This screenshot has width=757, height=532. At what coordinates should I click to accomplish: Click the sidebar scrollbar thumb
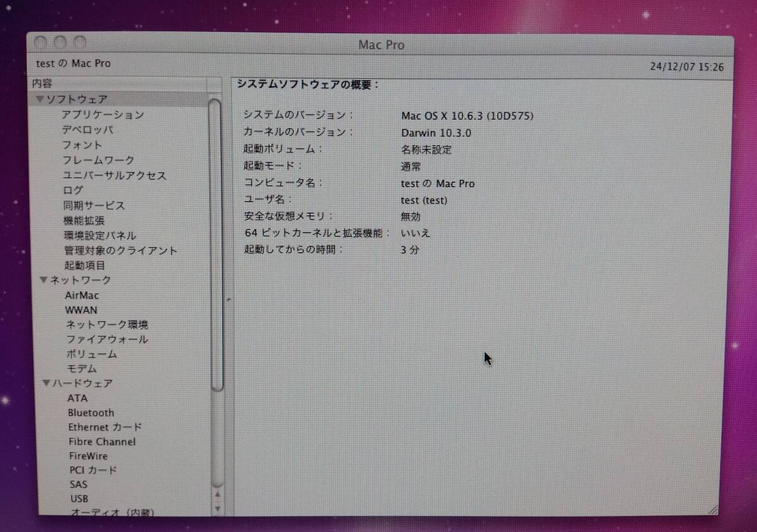(216, 245)
